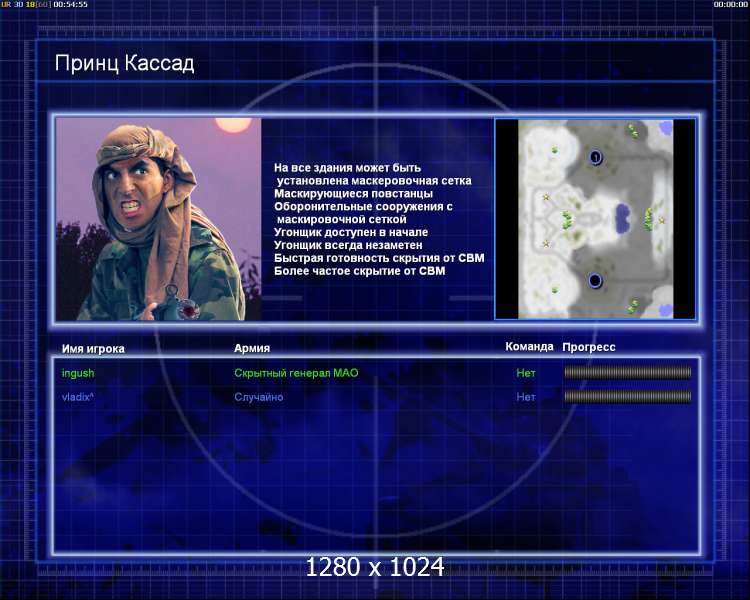Viewport: 750px width, 600px height.
Task: Click the 'Армия' column header
Action: coord(252,348)
